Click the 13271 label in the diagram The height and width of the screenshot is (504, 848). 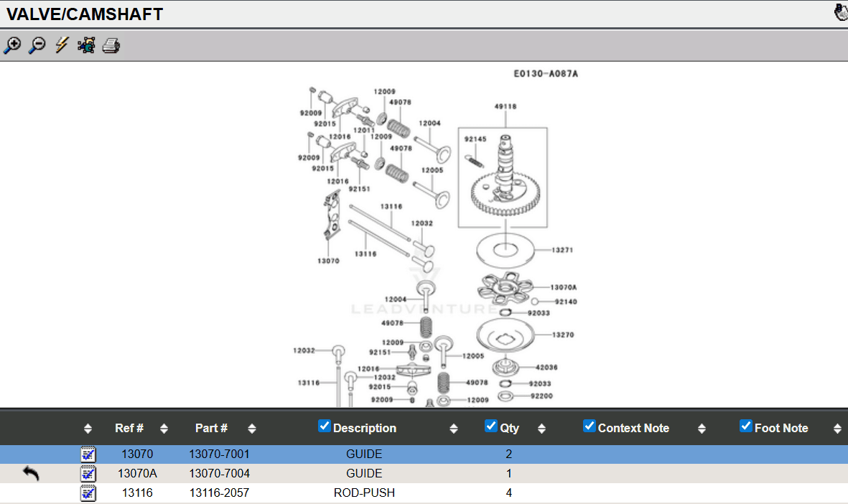tap(562, 251)
